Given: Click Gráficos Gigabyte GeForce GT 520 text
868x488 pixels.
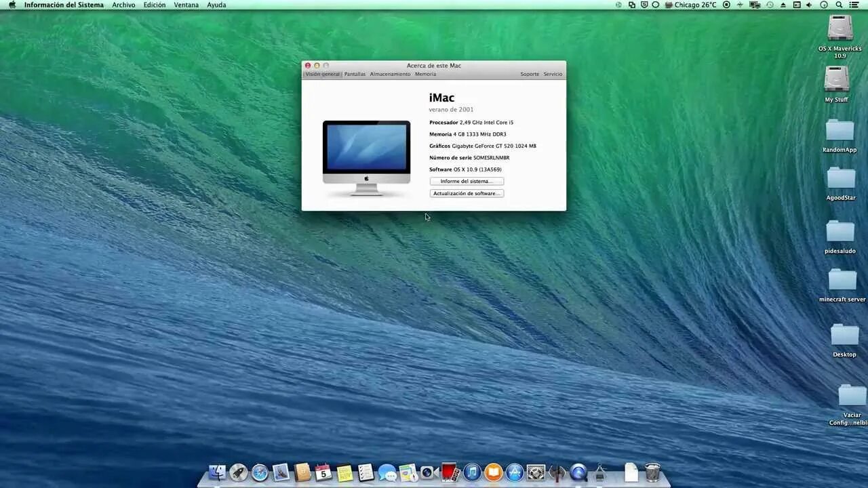Looking at the screenshot, I should point(483,146).
